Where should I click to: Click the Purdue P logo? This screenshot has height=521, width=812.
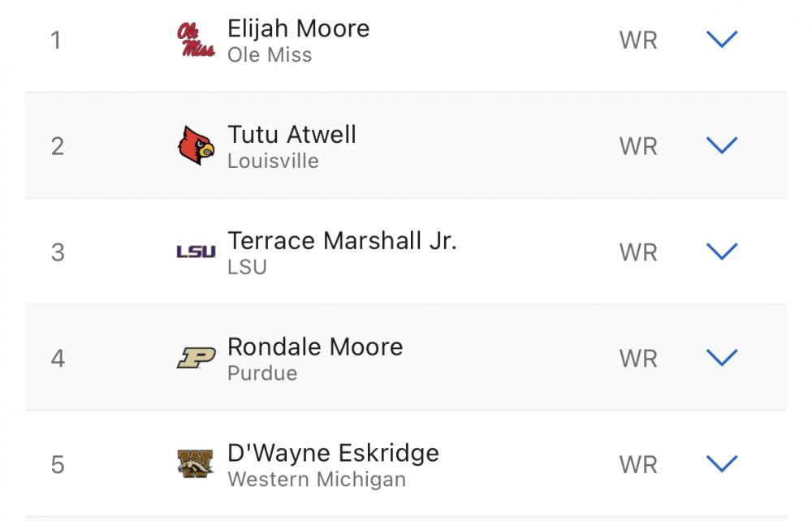[x=196, y=358]
